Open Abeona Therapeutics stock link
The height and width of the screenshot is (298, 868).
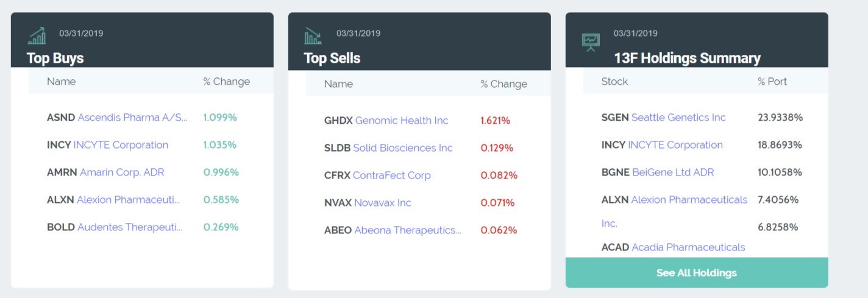point(408,230)
